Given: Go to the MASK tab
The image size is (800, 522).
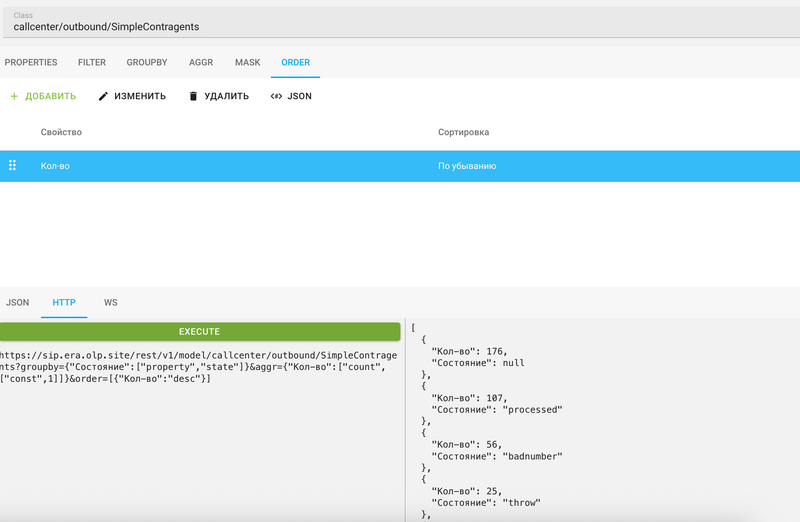Looking at the screenshot, I should [x=247, y=62].
